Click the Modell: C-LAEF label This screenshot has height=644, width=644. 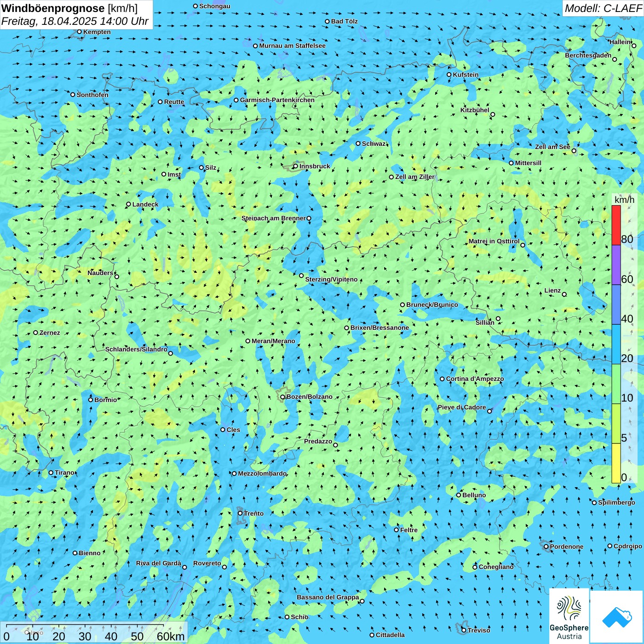603,8
